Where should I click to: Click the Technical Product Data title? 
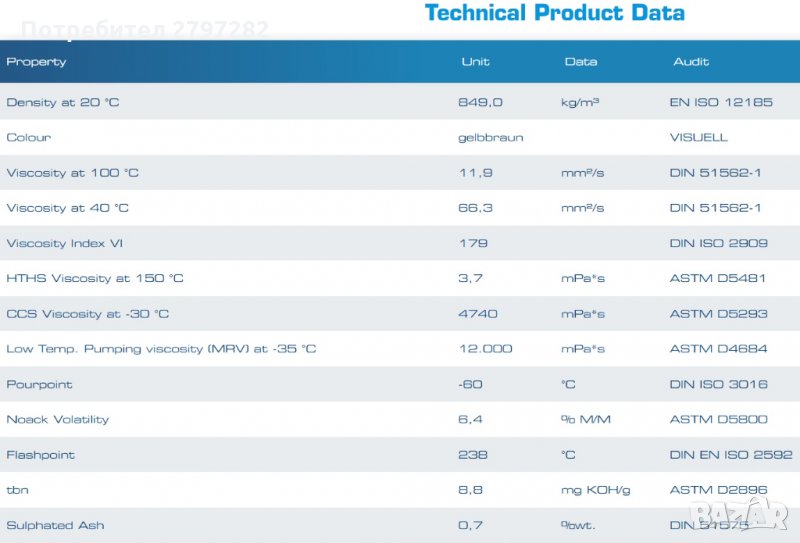[x=554, y=13]
